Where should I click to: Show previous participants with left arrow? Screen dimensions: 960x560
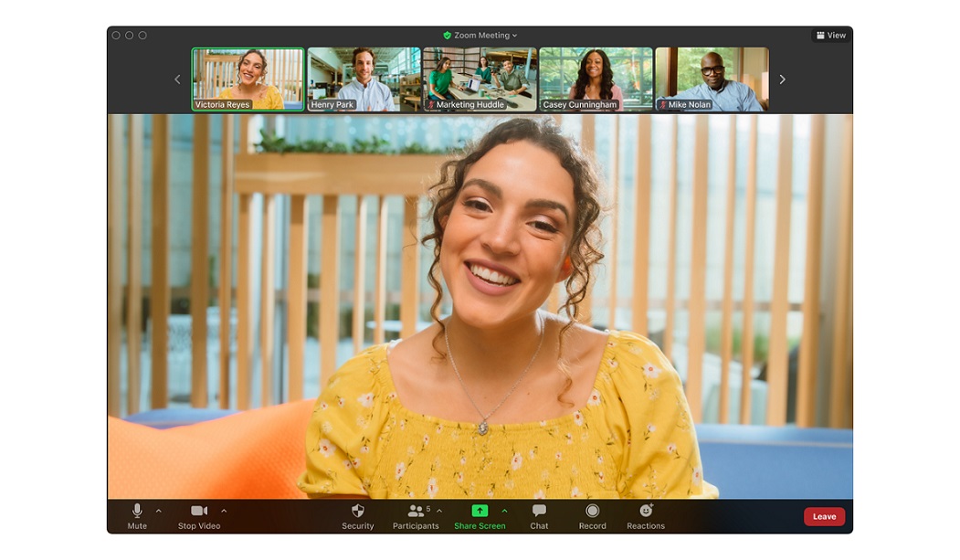[x=177, y=79]
